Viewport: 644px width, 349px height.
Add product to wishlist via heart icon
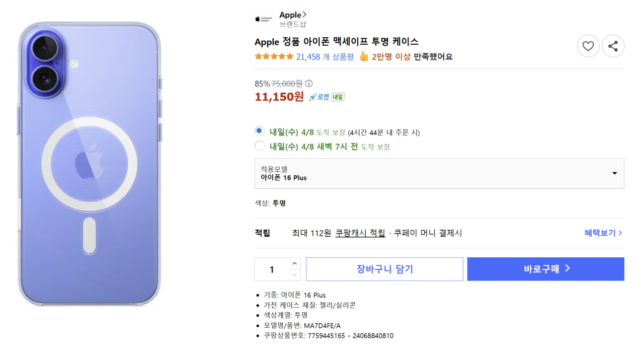(x=588, y=46)
